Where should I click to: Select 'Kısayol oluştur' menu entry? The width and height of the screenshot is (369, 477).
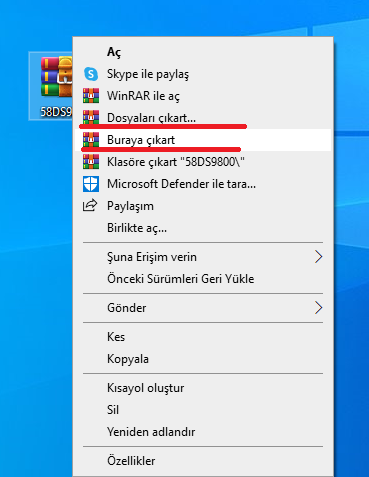(x=203, y=388)
